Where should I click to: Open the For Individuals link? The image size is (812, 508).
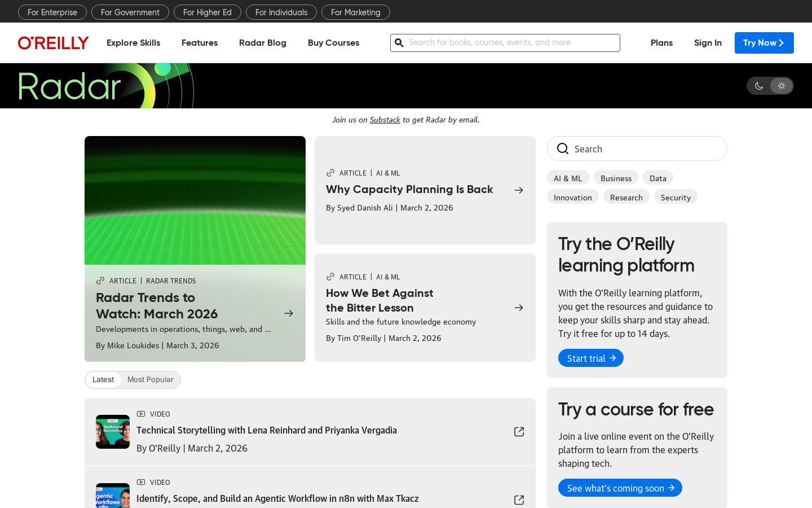(x=281, y=12)
